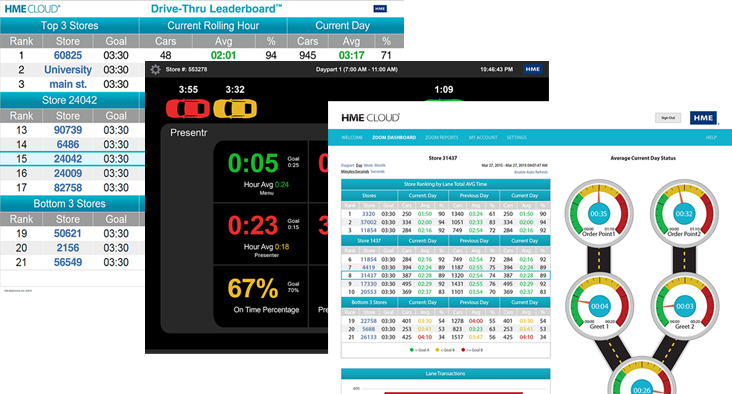732x394 pixels.
Task: Select the highlighted store 31437 row
Action: point(445,275)
